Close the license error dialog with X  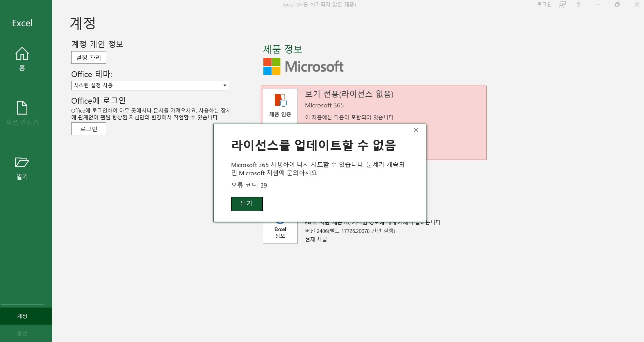[x=416, y=130]
